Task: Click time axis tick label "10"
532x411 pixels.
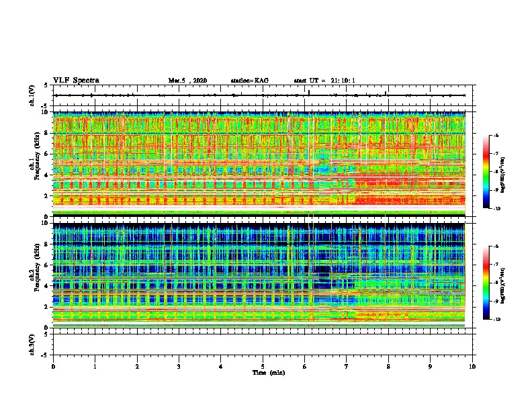Action: point(472,367)
